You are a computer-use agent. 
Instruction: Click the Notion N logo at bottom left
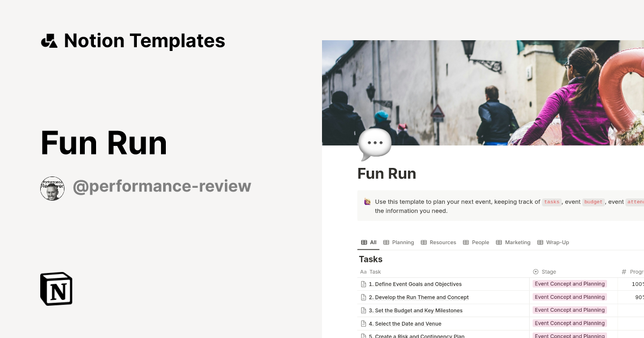coord(55,289)
